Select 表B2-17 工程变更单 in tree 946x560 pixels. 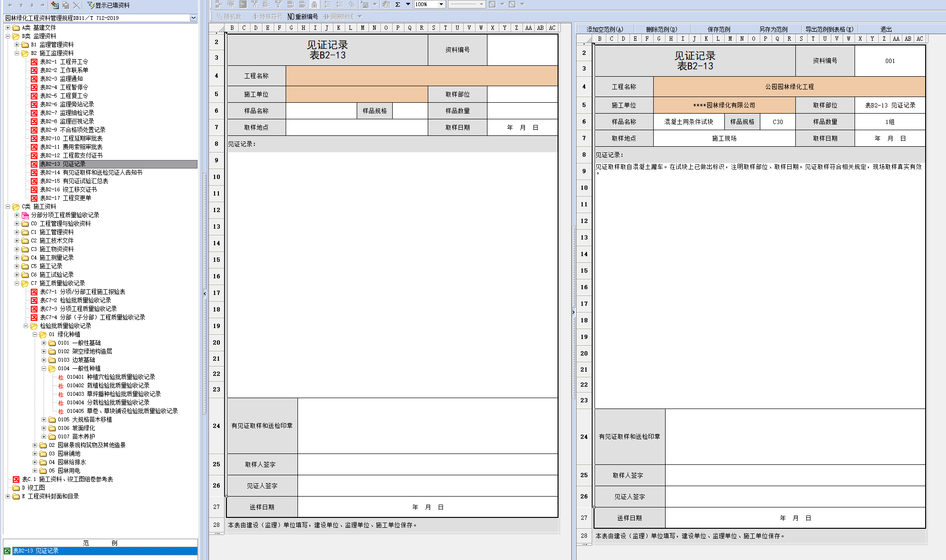pos(65,198)
